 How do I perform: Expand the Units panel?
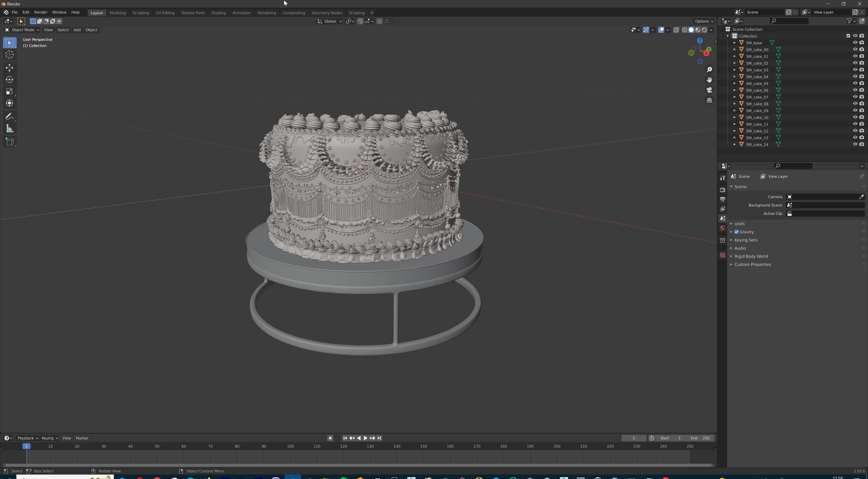point(740,224)
